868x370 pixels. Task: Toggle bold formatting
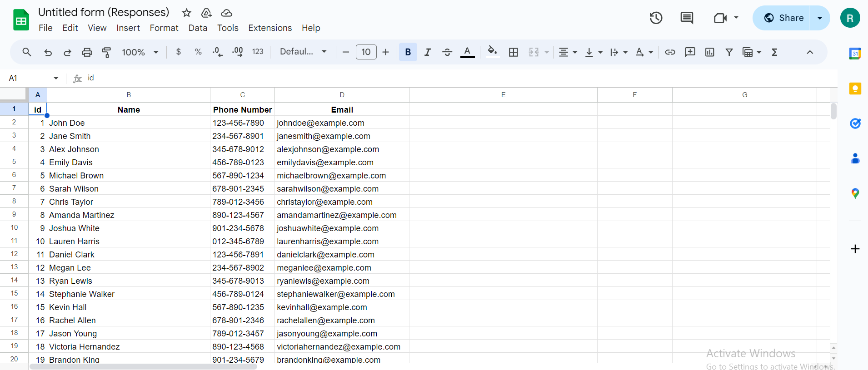point(408,52)
